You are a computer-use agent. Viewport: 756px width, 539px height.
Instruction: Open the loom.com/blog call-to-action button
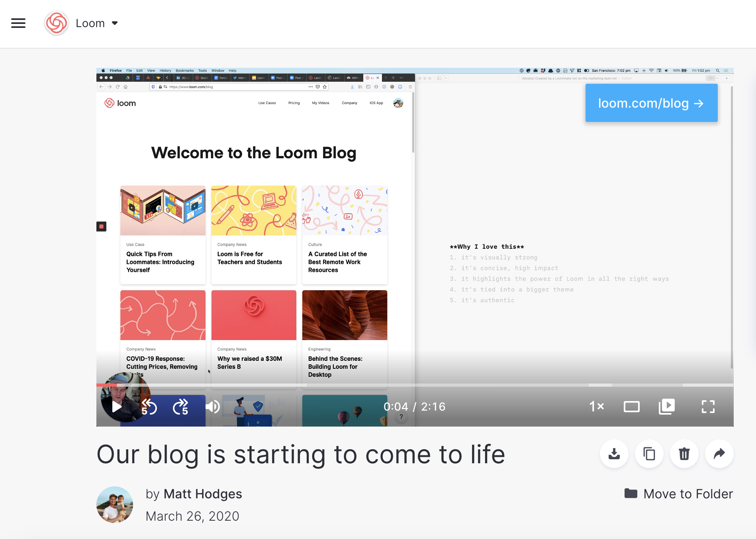(x=651, y=103)
